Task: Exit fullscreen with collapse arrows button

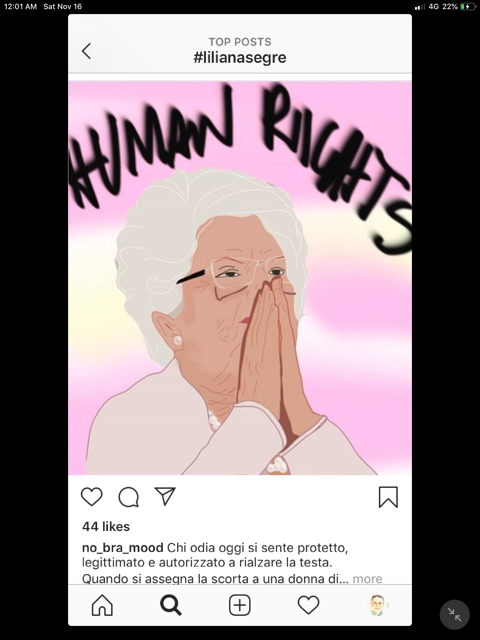Action: [x=454, y=614]
